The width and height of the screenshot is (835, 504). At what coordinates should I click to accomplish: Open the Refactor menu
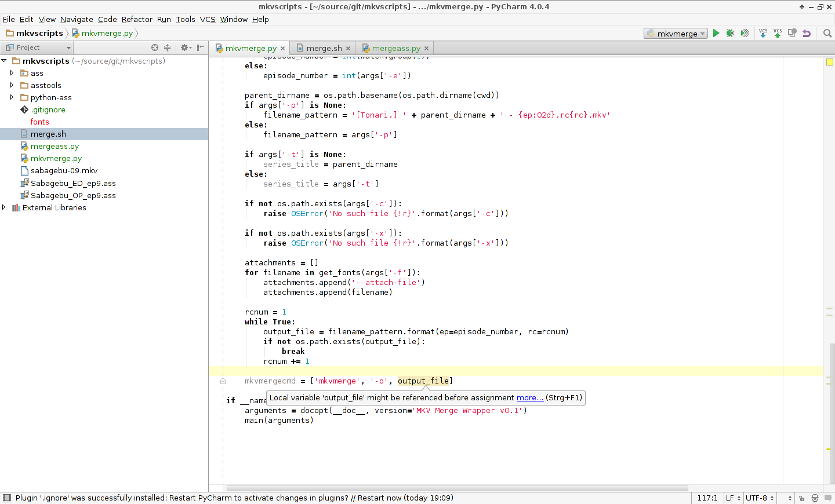[x=137, y=19]
